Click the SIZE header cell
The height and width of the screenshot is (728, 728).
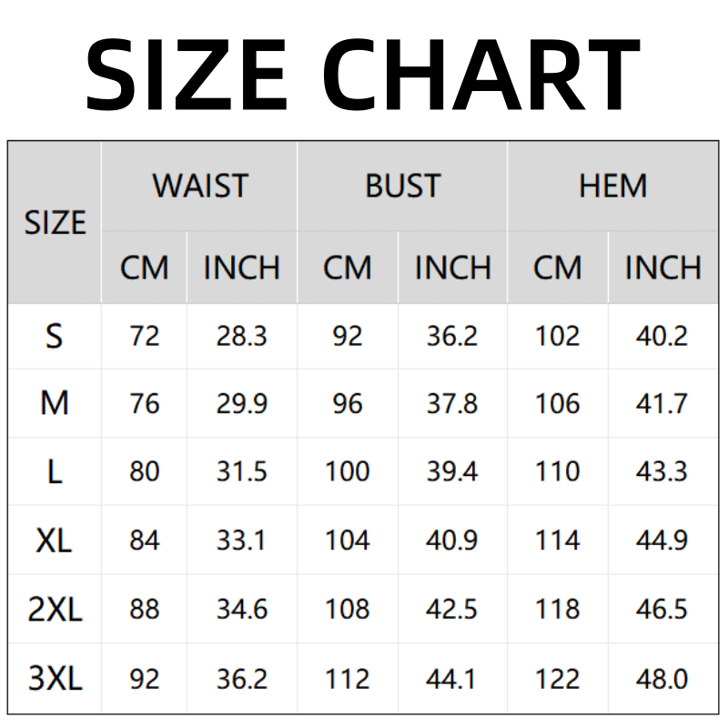point(55,223)
